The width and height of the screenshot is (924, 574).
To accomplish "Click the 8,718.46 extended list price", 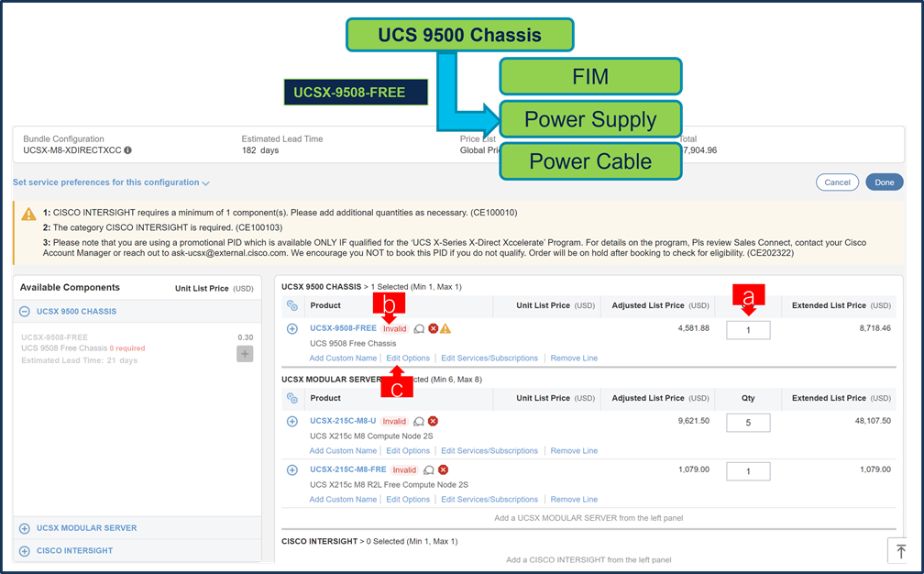I will click(x=875, y=328).
